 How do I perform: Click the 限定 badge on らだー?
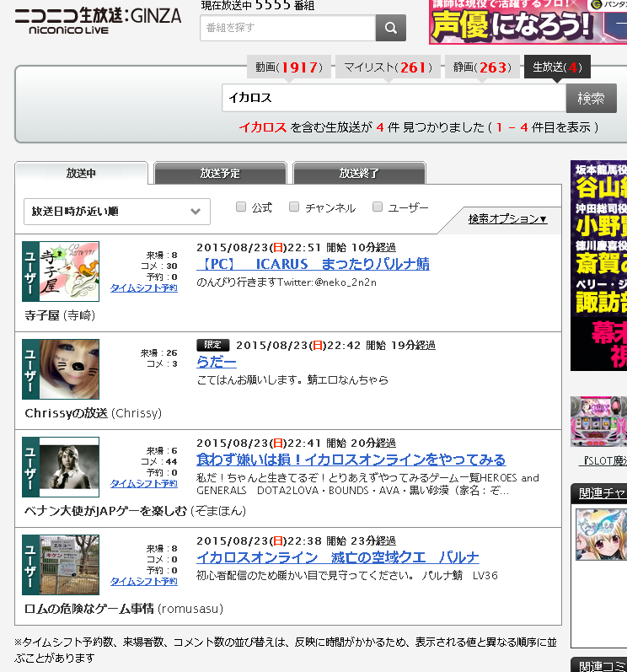click(x=213, y=345)
